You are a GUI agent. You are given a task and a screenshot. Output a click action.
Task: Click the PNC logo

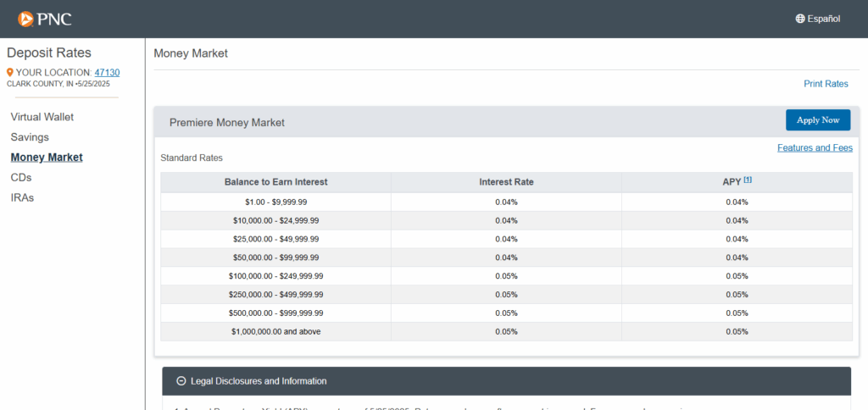tap(44, 19)
